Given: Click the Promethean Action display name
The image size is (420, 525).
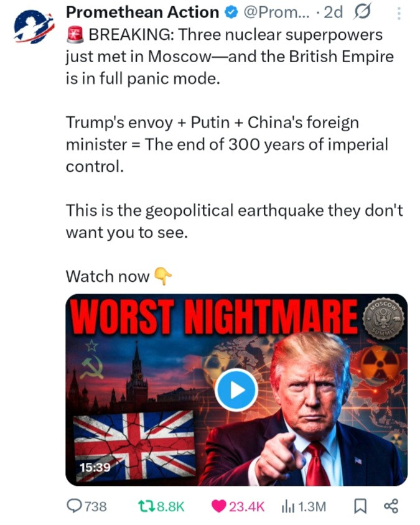Looking at the screenshot, I should [x=142, y=12].
